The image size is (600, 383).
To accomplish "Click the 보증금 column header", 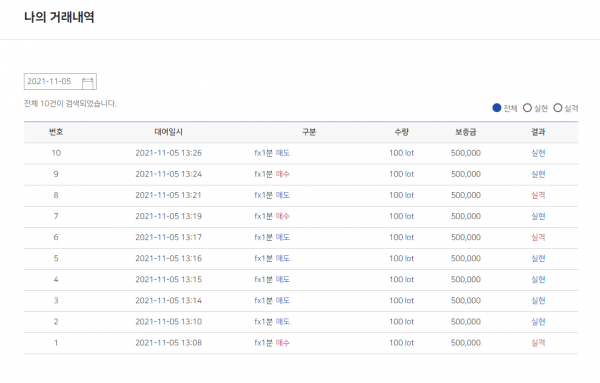I will point(466,132).
